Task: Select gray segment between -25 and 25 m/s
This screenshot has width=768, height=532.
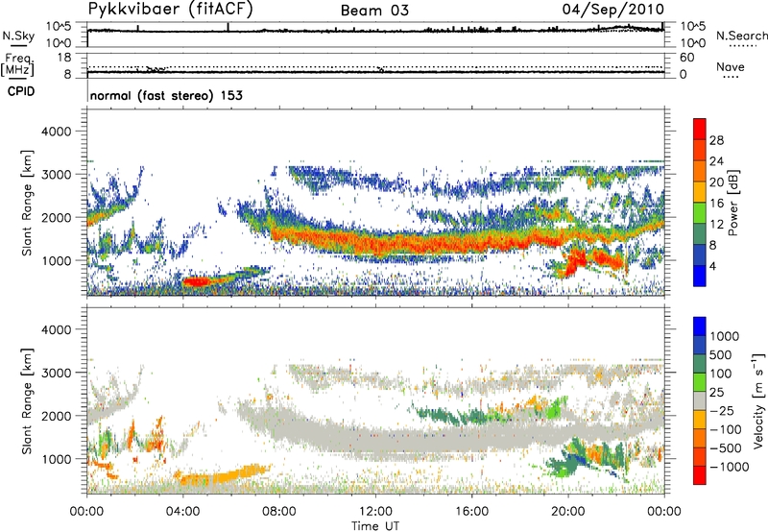Action: point(700,401)
